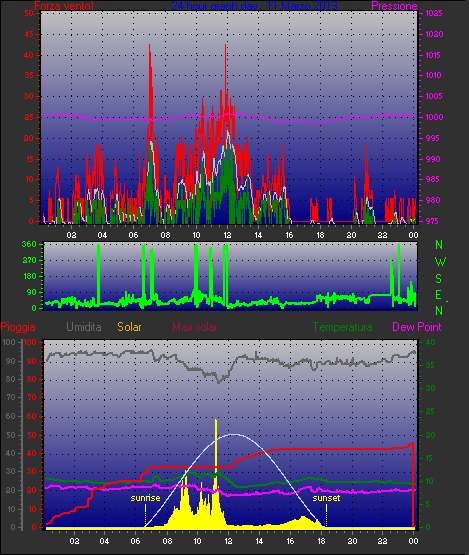Click the green 'Temperatura' legend label
The image size is (469, 555).
342,327
